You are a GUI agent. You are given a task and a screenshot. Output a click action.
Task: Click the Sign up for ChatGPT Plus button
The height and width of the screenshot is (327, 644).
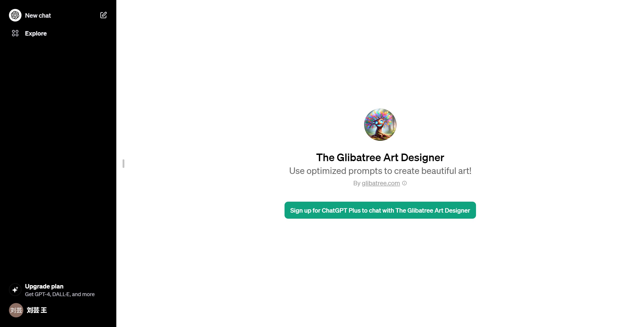click(380, 210)
